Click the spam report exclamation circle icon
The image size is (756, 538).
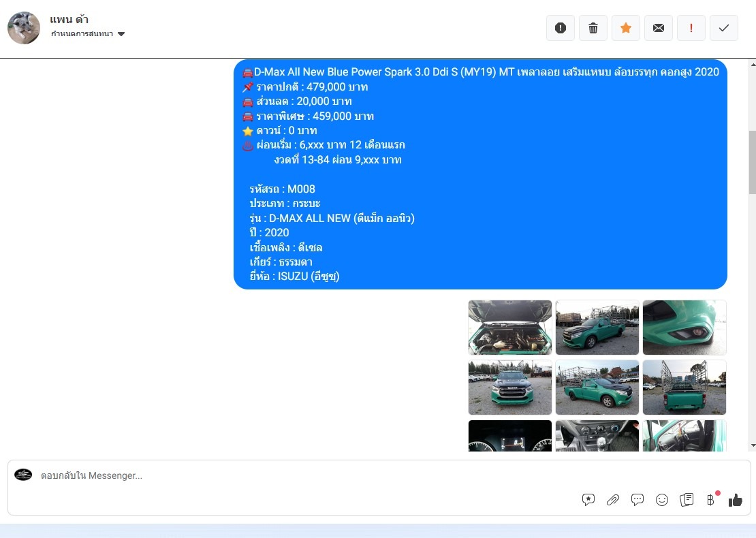coord(561,28)
